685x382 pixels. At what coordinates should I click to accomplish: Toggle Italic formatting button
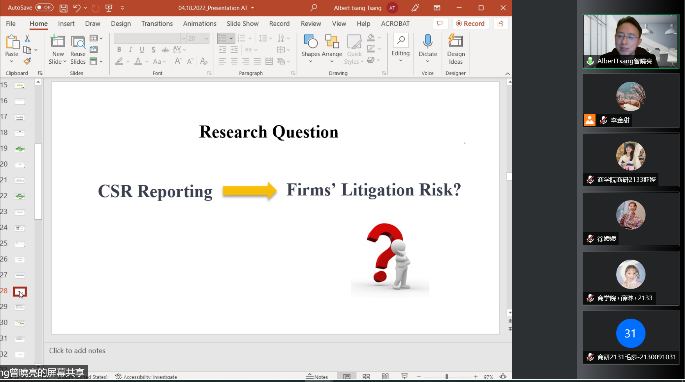click(130, 50)
